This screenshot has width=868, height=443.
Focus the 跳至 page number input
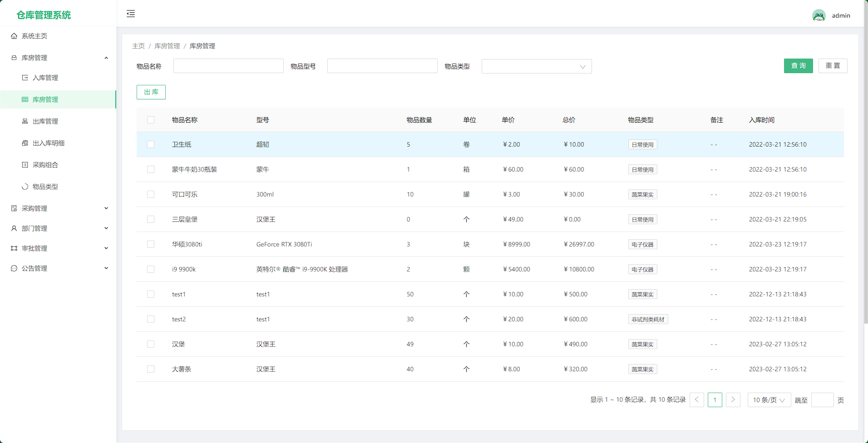[823, 400]
